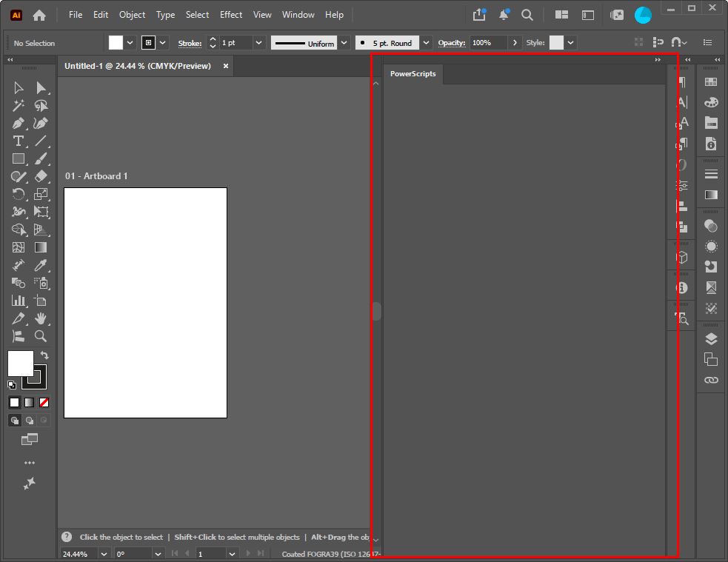The width and height of the screenshot is (728, 562).
Task: Open the File menu
Action: click(76, 15)
